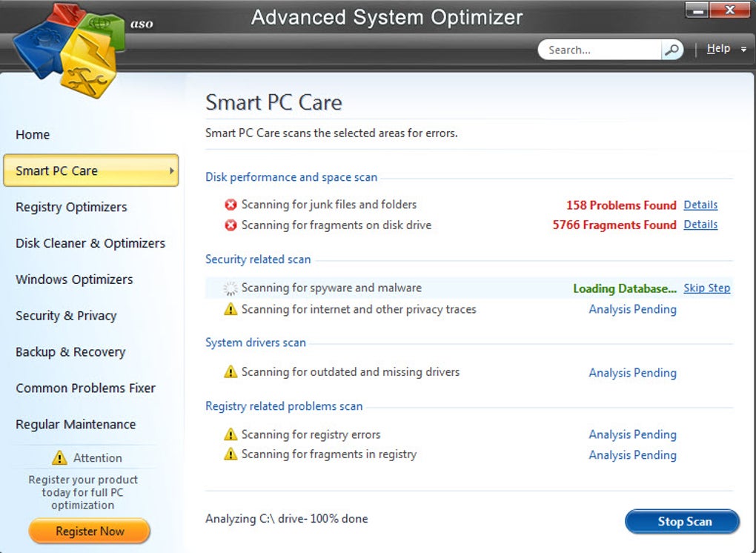Expand the Smart PC Care submenu arrow
Screen dimensions: 756x553
172,170
